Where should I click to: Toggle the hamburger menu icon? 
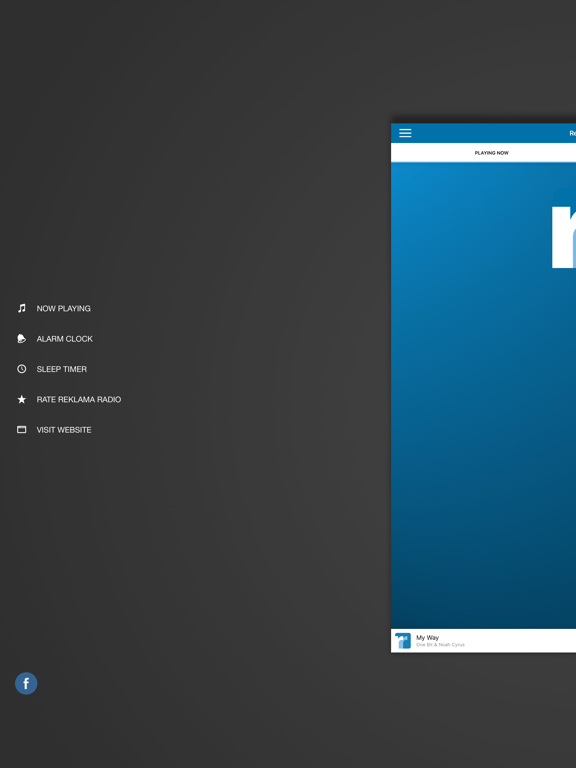tap(405, 133)
